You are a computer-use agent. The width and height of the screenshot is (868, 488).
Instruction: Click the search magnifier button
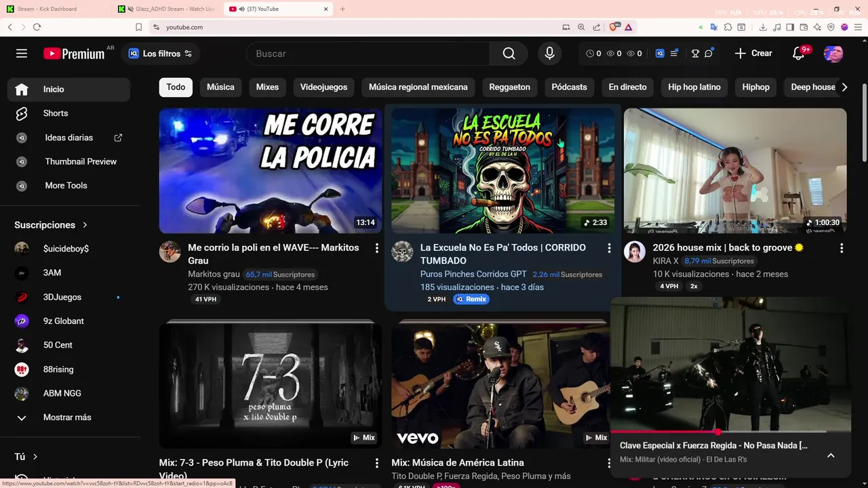[509, 54]
